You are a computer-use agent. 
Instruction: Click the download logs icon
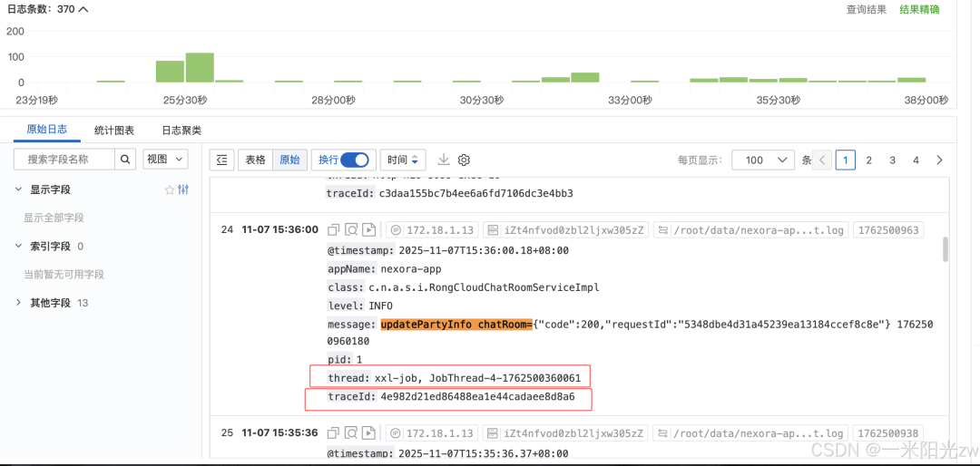[x=443, y=160]
